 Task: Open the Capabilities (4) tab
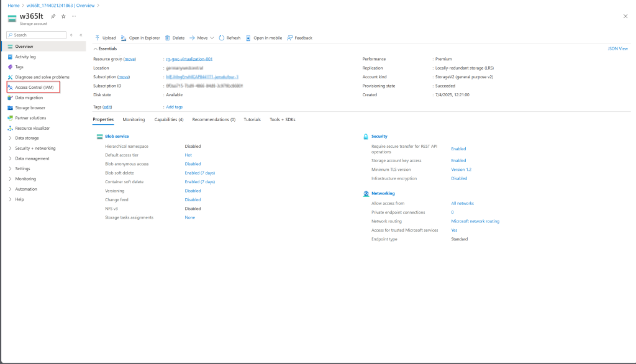click(x=169, y=120)
